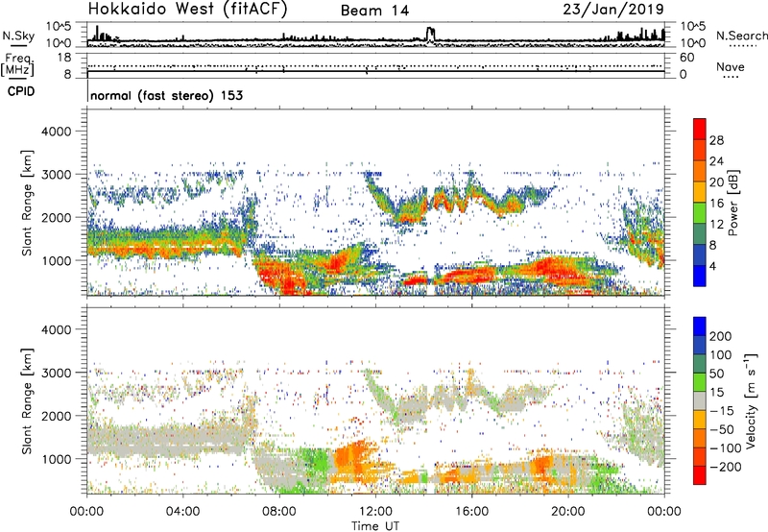Click the '08:00' time axis label
Screen dimensions: 768x532
coord(279,512)
